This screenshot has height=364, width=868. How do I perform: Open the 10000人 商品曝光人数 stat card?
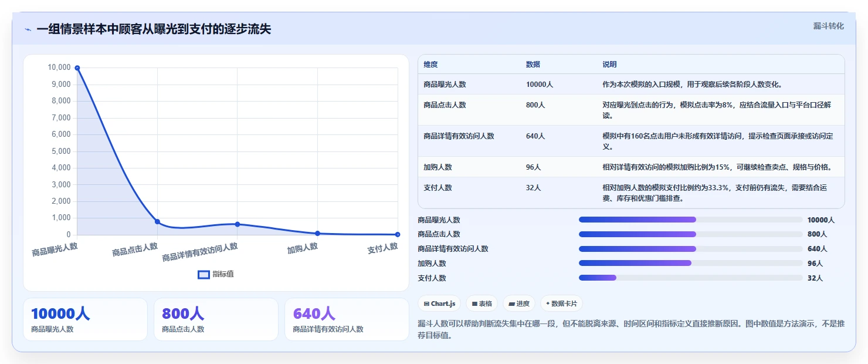coord(85,319)
